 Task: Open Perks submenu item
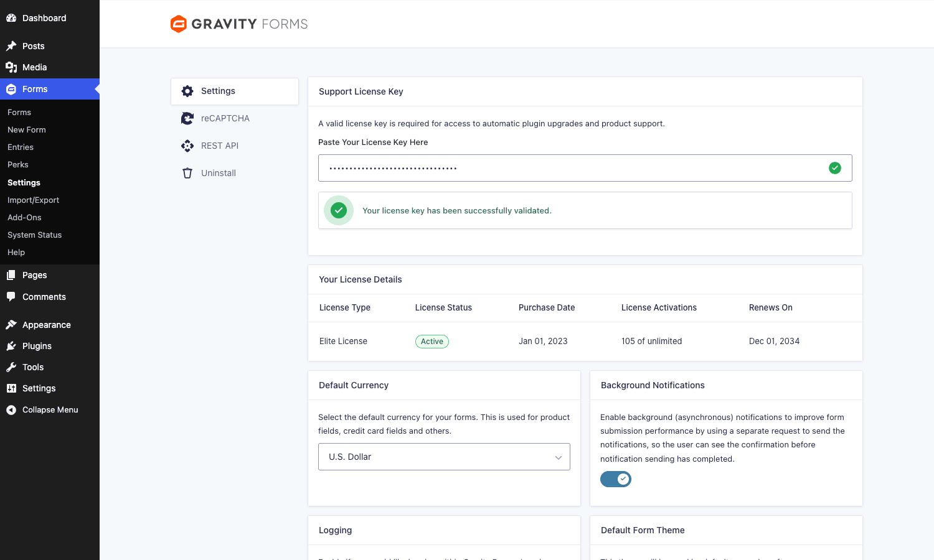(x=18, y=164)
